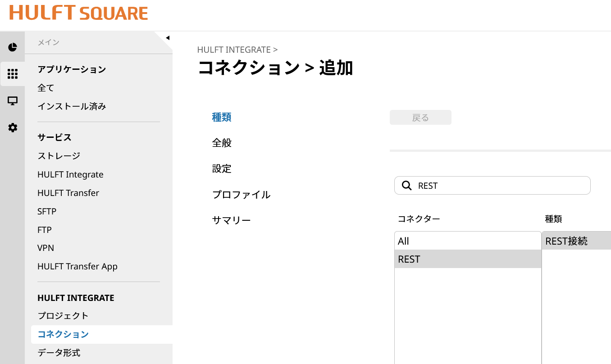Click the HULFT SQUARE logo

pos(78,13)
